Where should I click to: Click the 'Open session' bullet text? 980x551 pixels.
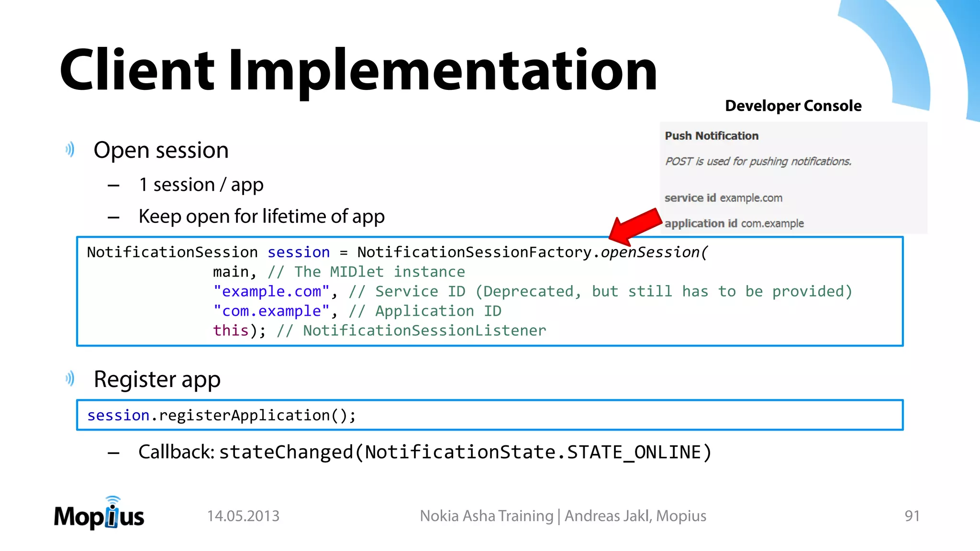[x=161, y=150]
